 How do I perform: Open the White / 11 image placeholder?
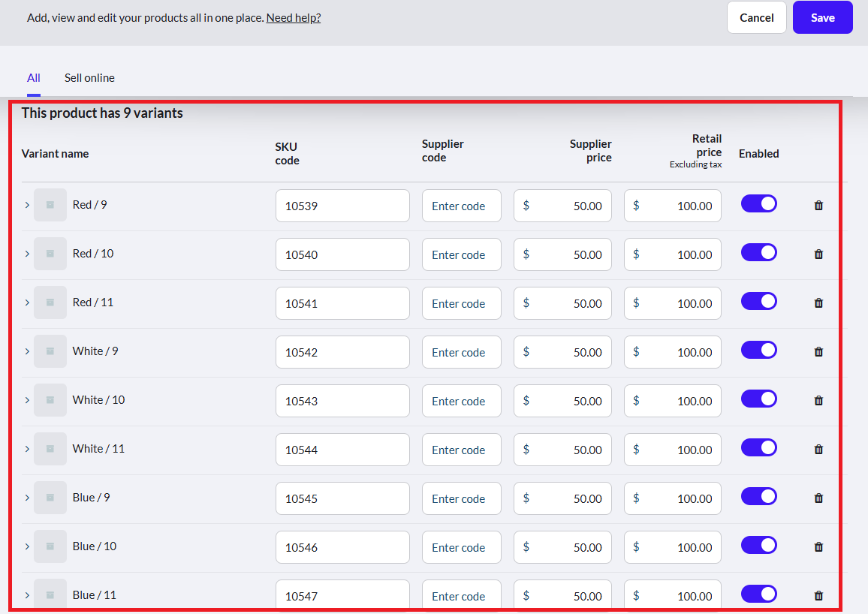50,448
